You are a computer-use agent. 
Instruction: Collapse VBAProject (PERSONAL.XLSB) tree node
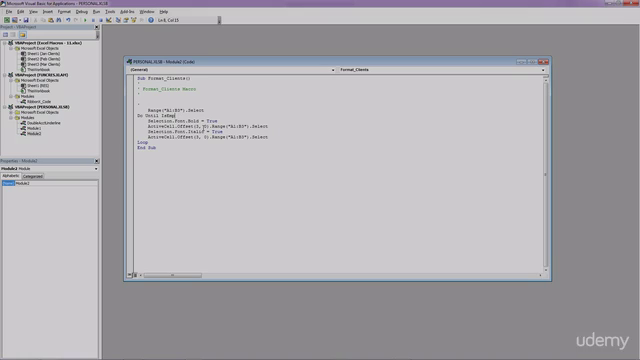pos(5,107)
